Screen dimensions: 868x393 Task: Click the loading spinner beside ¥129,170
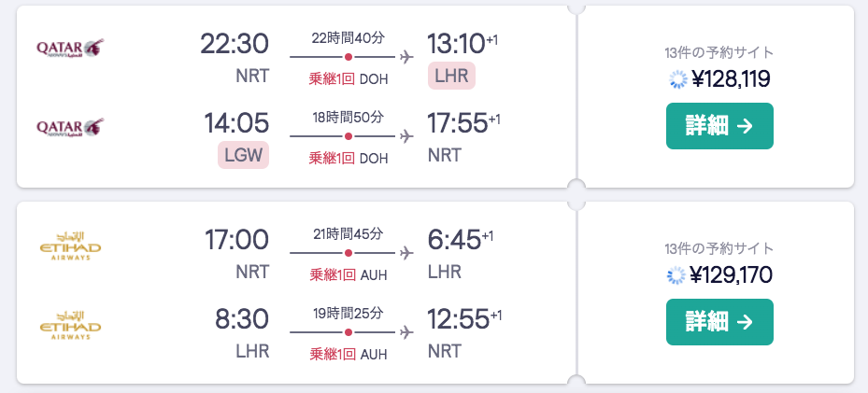coord(676,275)
